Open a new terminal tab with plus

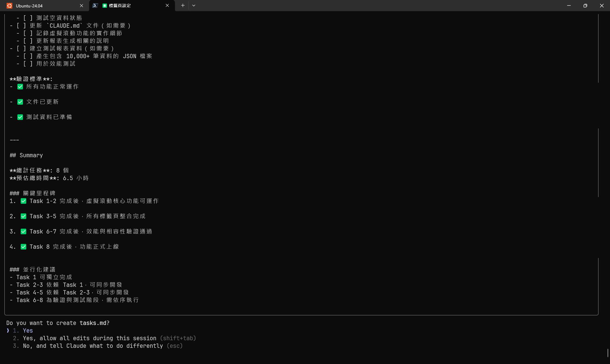[183, 5]
